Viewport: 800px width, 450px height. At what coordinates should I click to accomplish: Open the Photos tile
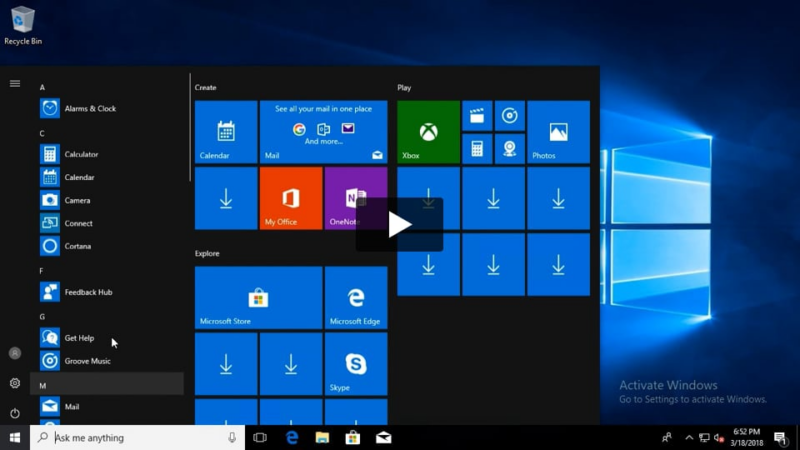[x=558, y=132]
